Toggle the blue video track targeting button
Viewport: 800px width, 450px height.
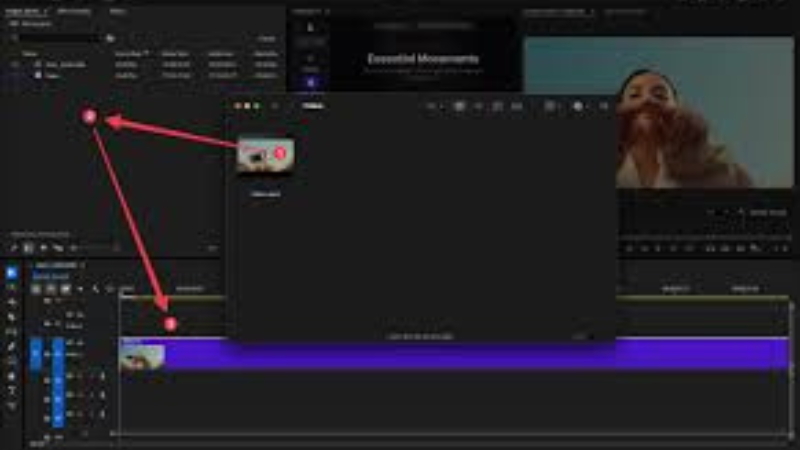[x=58, y=354]
